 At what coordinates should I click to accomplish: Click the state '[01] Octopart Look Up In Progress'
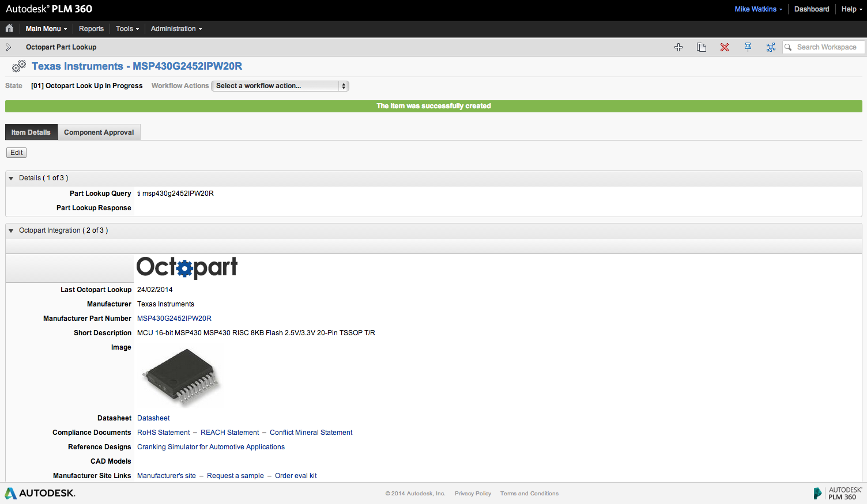point(87,86)
